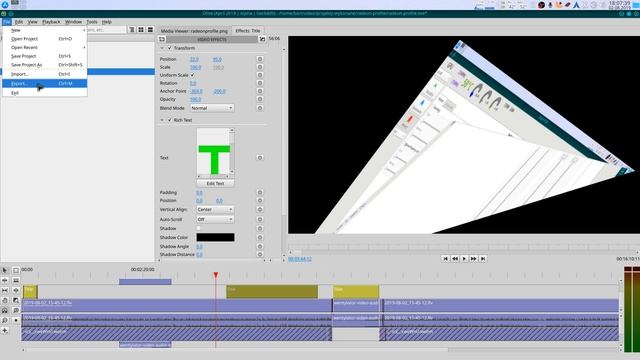Expand the New submenu in File menu
The image size is (640, 360).
click(44, 30)
